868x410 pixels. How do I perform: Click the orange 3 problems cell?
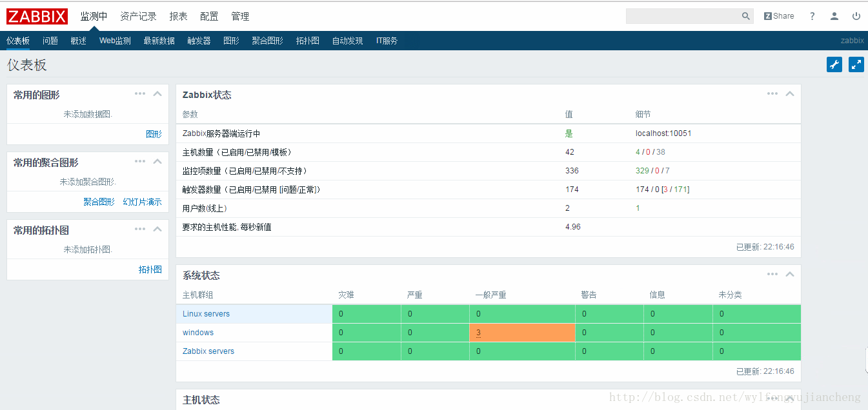[522, 333]
